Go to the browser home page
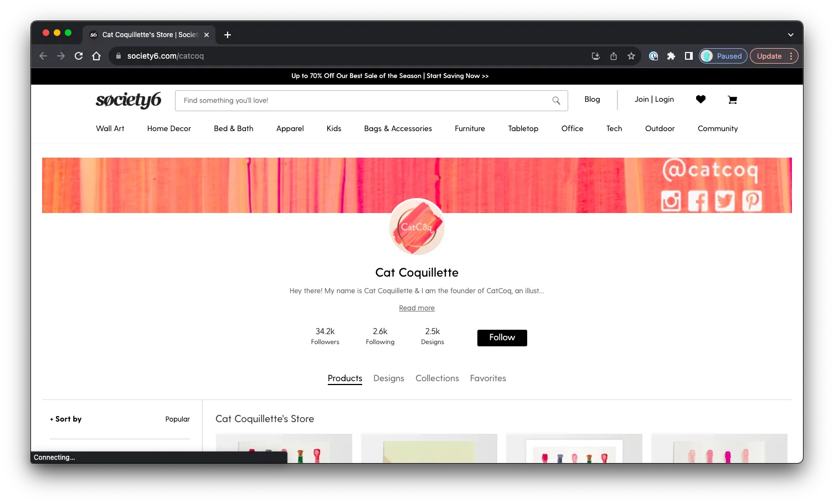Screen dimensions: 834x504 tap(96, 56)
